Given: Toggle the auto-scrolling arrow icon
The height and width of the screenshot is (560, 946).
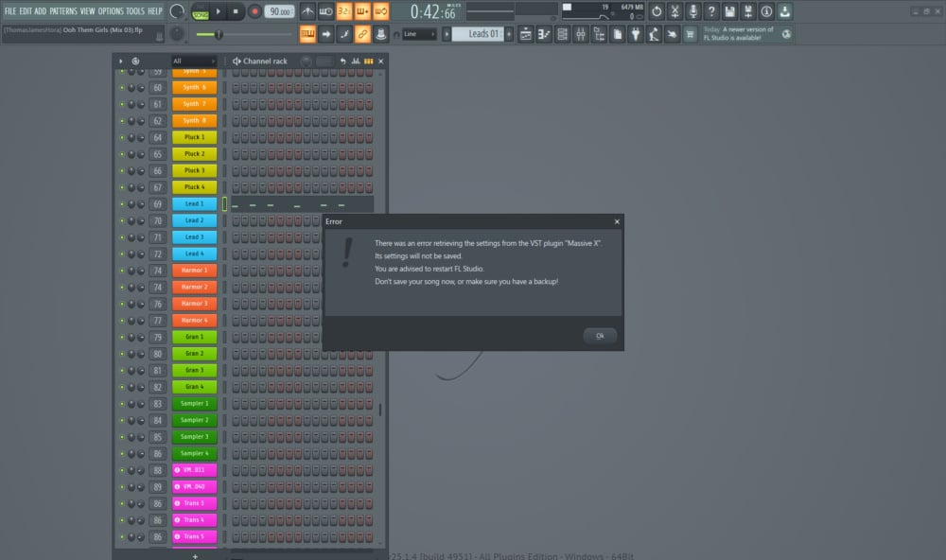Looking at the screenshot, I should pyautogui.click(x=326, y=34).
